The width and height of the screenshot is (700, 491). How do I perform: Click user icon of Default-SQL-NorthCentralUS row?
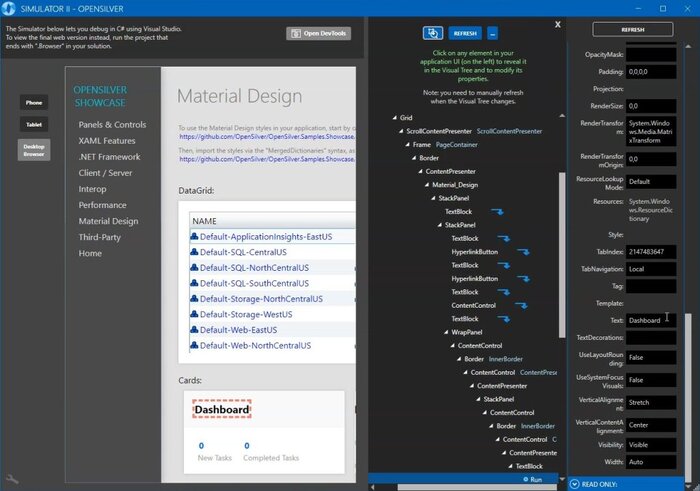[x=194, y=268]
